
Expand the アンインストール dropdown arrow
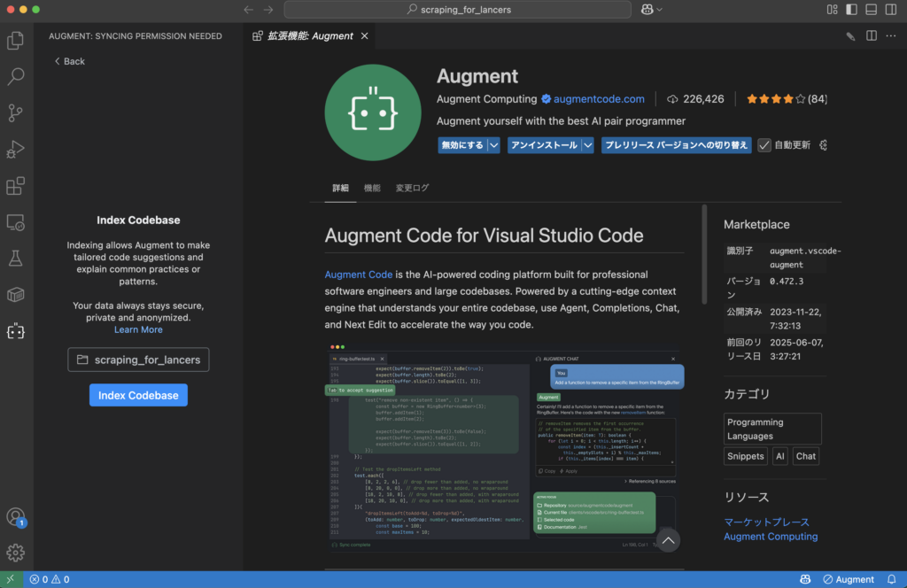[x=587, y=145]
